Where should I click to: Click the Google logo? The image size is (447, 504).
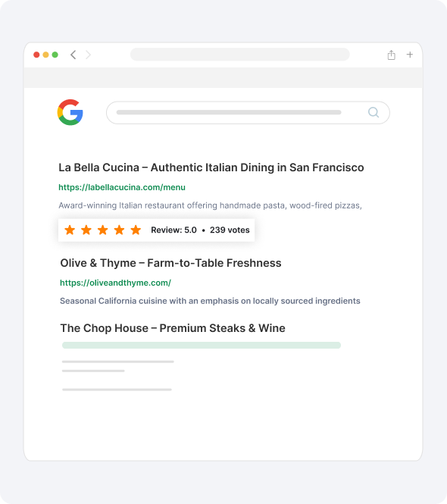pos(70,112)
